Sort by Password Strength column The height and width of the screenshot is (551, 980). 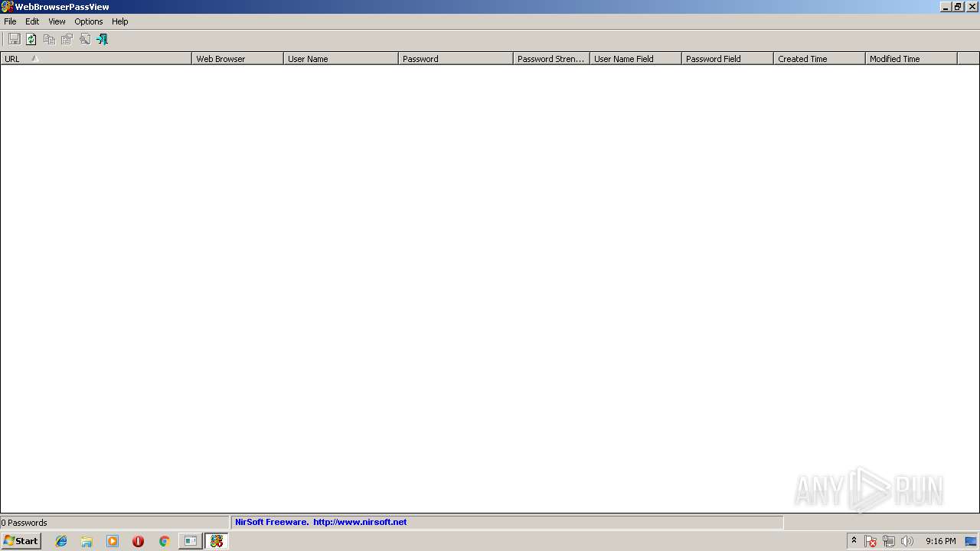tap(551, 58)
